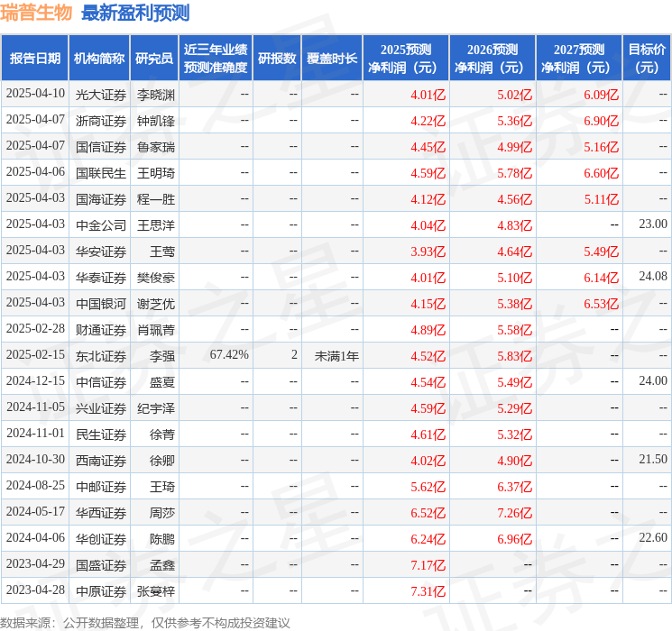Click the 22.60 target price

tap(653, 537)
